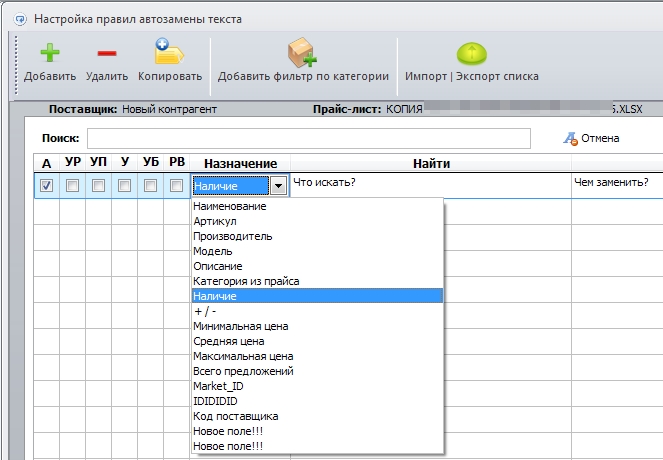Select the first Новое поле!!! option

pos(317,431)
